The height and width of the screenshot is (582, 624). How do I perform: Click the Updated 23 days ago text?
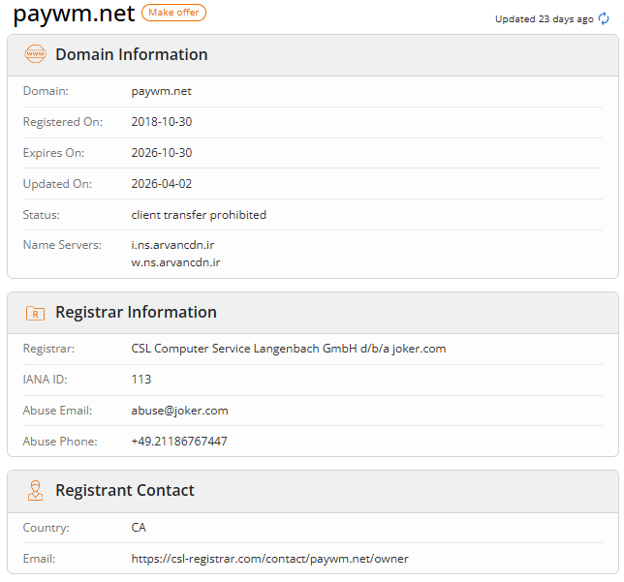tap(544, 19)
